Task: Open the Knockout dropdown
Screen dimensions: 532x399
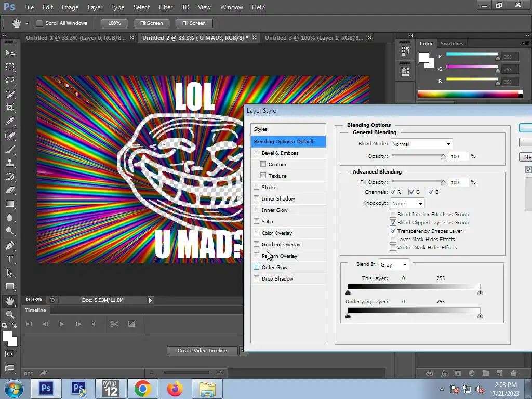Action: 407,203
